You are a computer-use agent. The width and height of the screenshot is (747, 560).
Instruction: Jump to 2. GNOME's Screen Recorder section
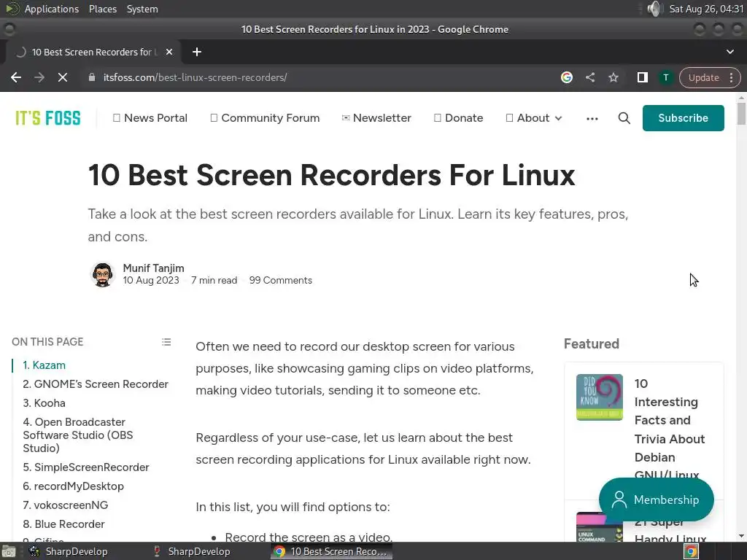pos(96,384)
